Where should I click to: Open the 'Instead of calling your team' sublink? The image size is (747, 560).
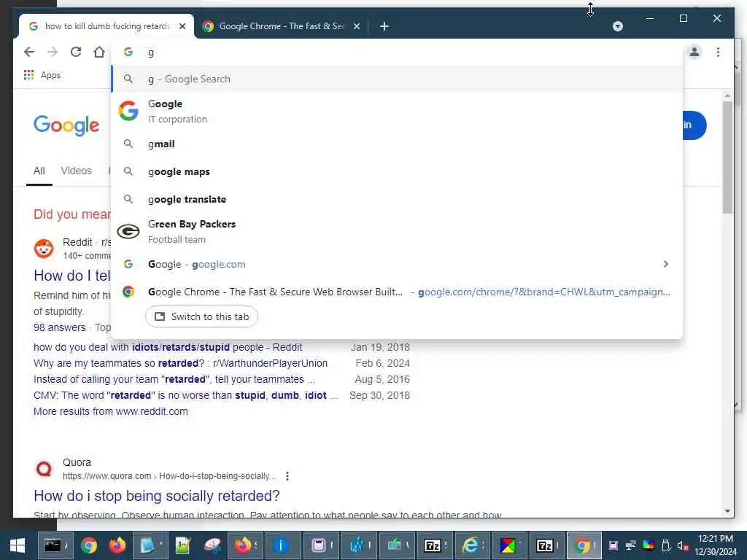[x=174, y=379]
